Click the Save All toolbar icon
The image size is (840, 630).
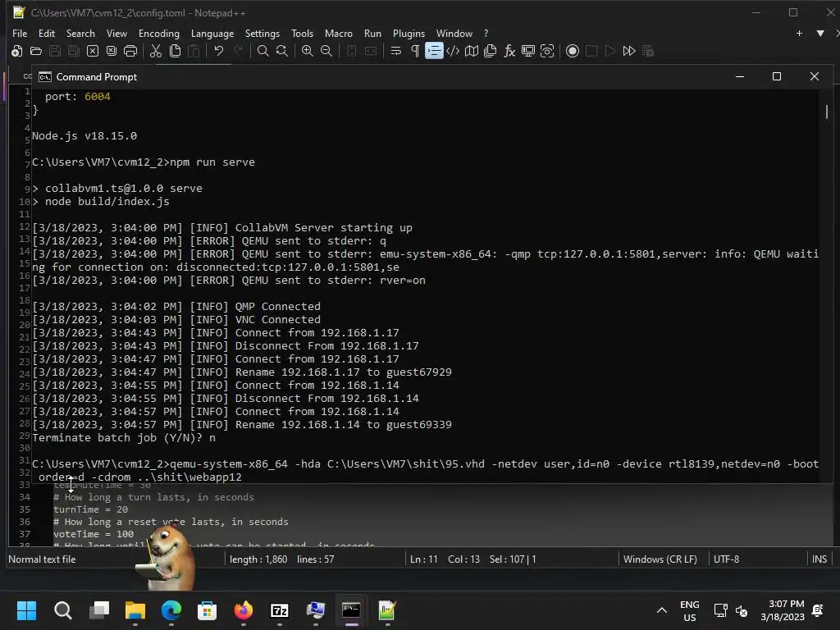73,51
